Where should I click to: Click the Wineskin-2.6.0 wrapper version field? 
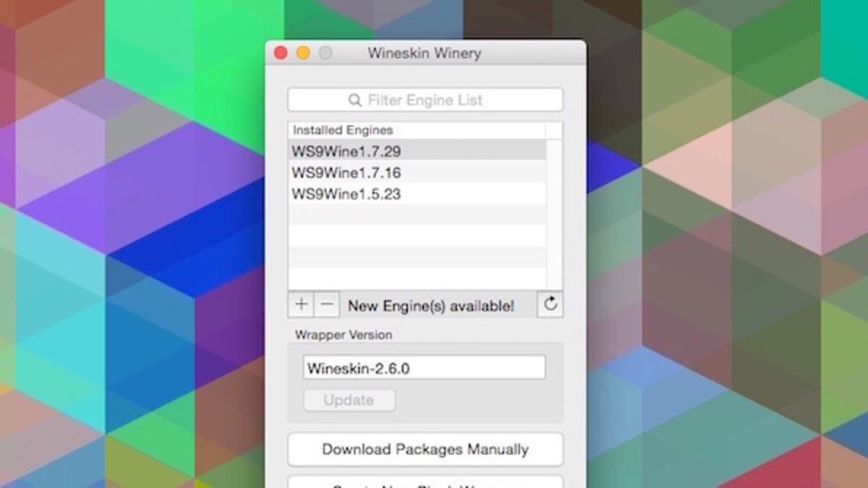coord(424,367)
